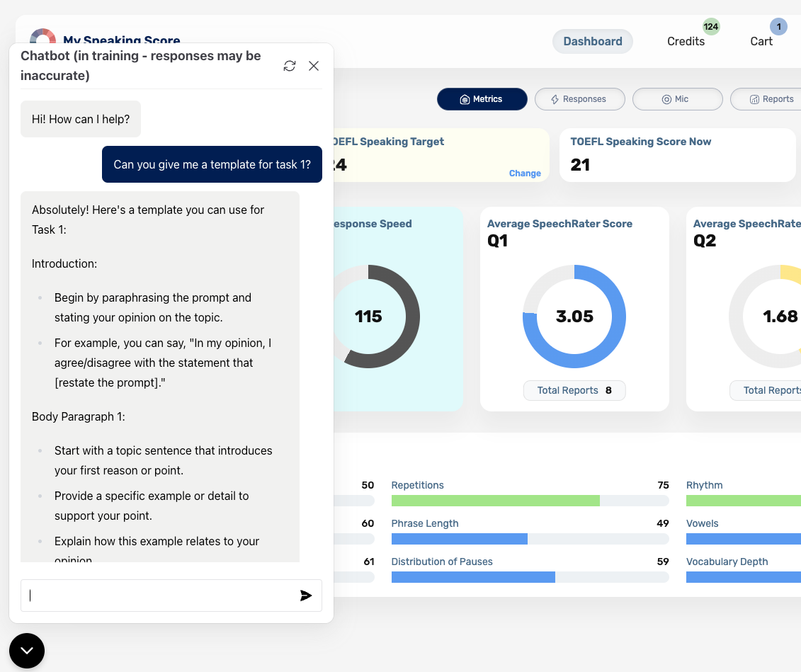Click the Repetitions score 75

663,485
